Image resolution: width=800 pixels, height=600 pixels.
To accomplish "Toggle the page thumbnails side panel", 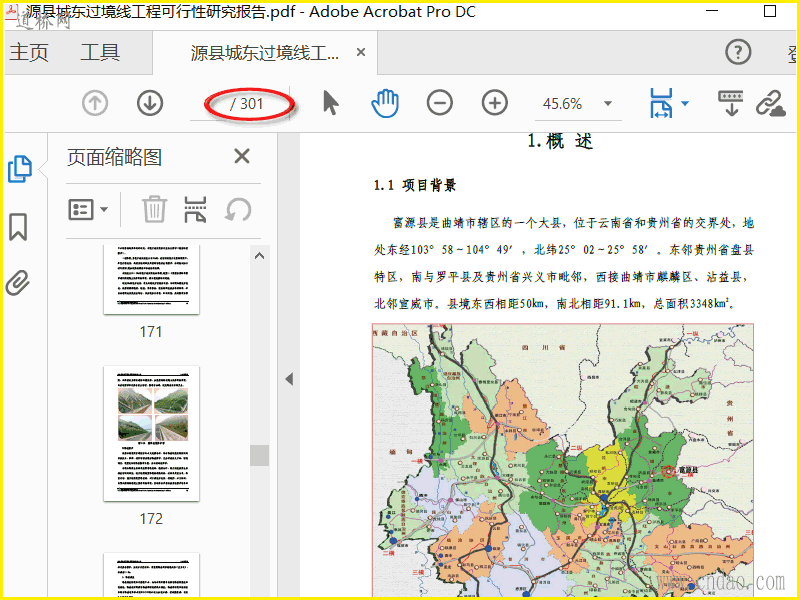I will tap(19, 170).
